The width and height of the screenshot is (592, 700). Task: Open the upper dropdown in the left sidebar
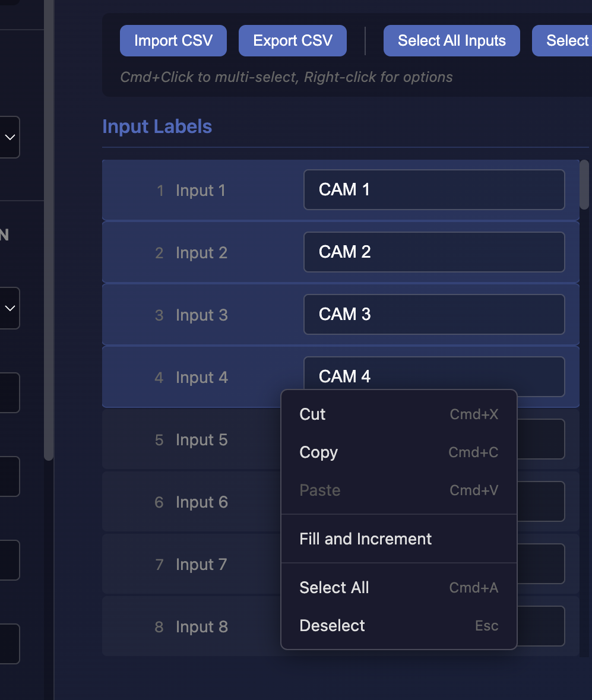coord(9,137)
